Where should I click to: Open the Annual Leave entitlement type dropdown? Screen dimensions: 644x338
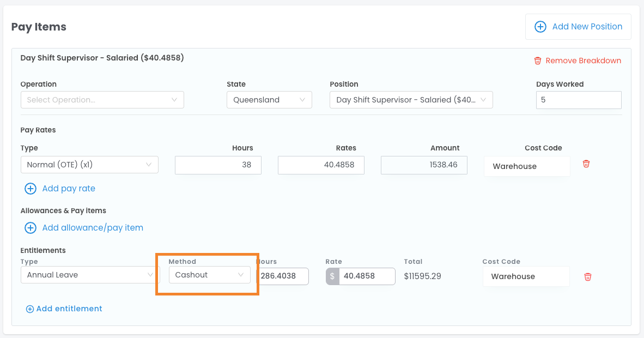pyautogui.click(x=90, y=275)
